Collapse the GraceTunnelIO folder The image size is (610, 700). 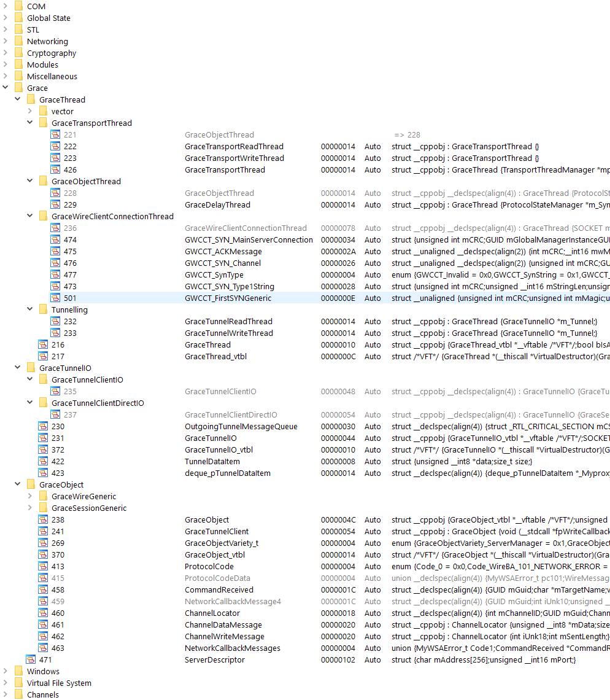(17, 367)
